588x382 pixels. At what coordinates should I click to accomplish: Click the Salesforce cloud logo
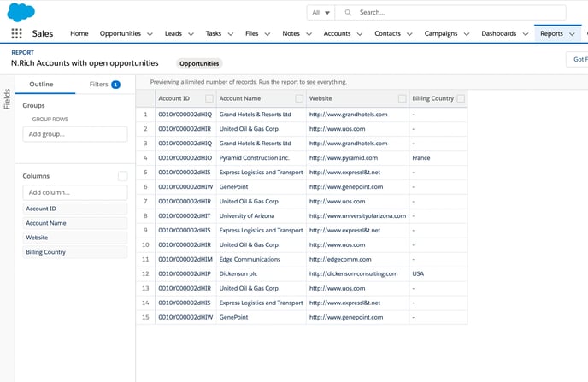coord(21,12)
